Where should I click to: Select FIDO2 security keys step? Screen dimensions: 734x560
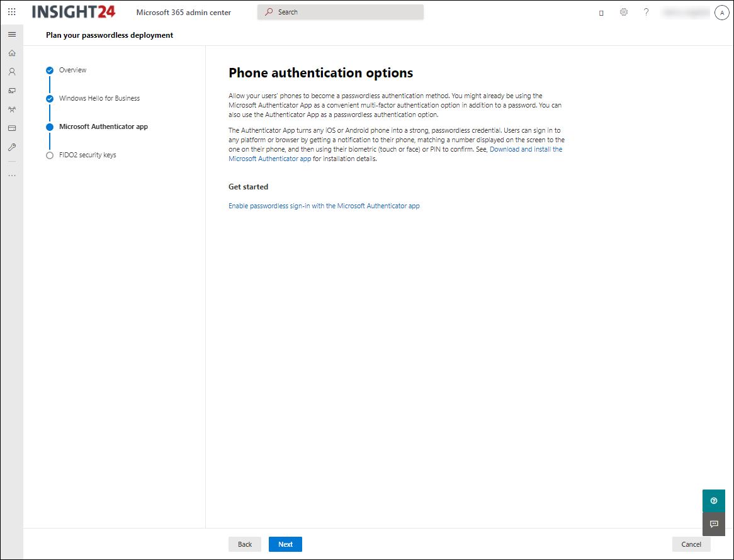point(87,155)
